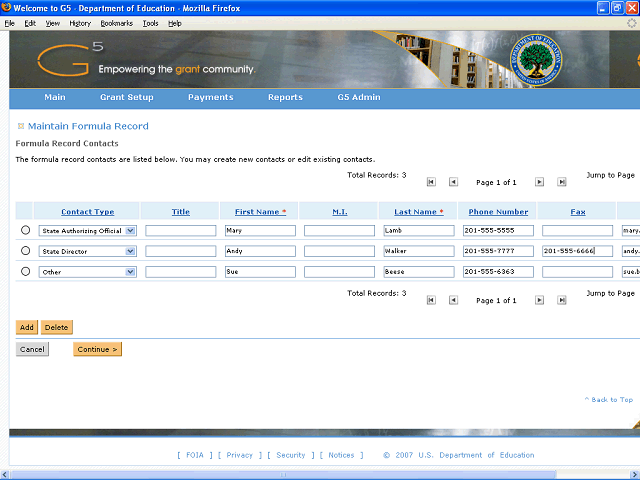Sort by Last Name column header
This screenshot has height=480, width=640.
[x=415, y=212]
